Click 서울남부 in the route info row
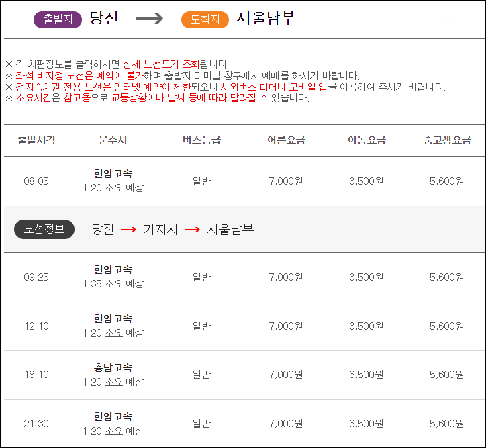Image resolution: width=486 pixels, height=448 pixels. (230, 230)
